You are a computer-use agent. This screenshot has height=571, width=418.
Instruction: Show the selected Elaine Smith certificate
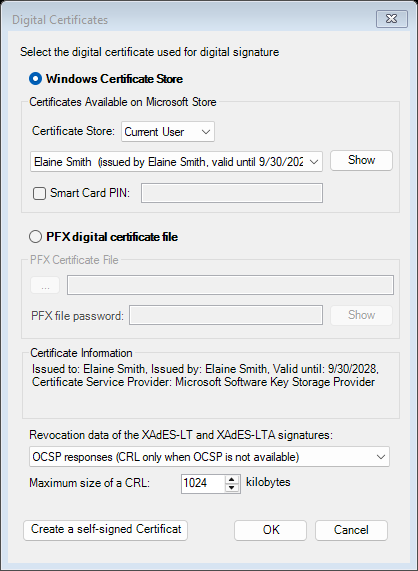(361, 160)
